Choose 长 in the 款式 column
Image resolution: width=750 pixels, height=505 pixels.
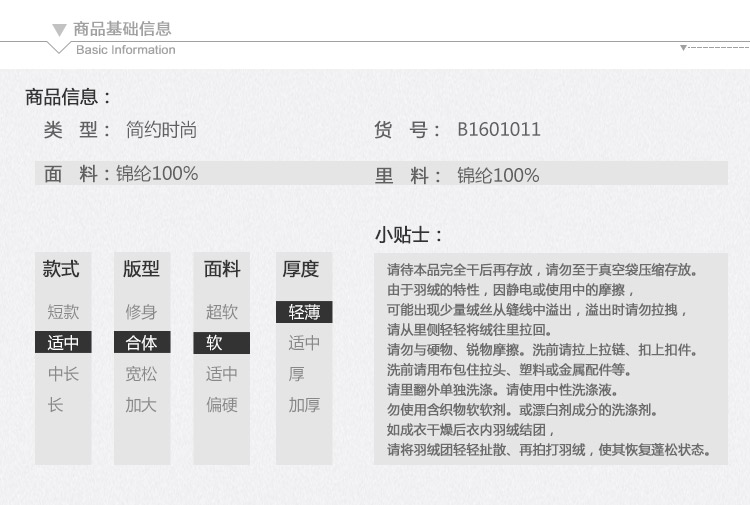(55, 405)
